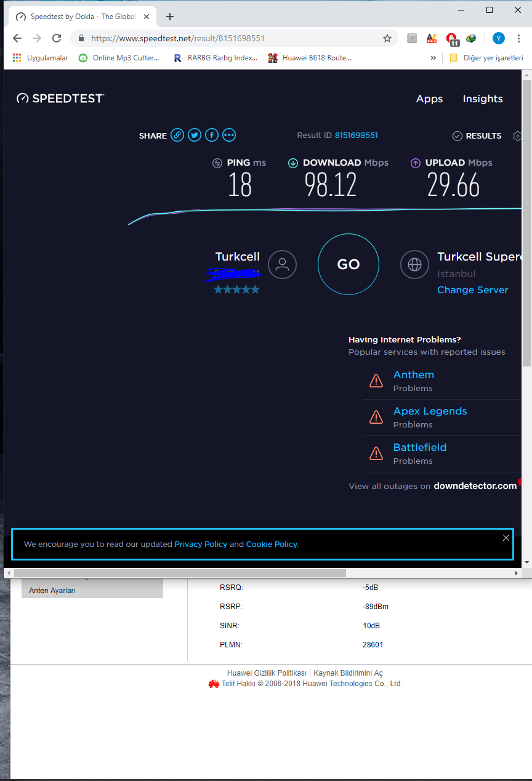
Task: Click the horizontal scrollbar right arrow
Action: [517, 573]
